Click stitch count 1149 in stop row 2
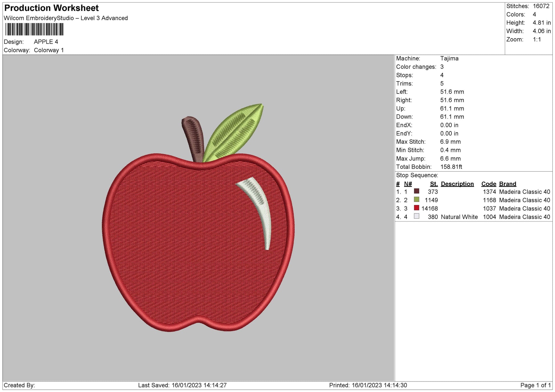Image resolution: width=555 pixels, height=392 pixels. (431, 200)
